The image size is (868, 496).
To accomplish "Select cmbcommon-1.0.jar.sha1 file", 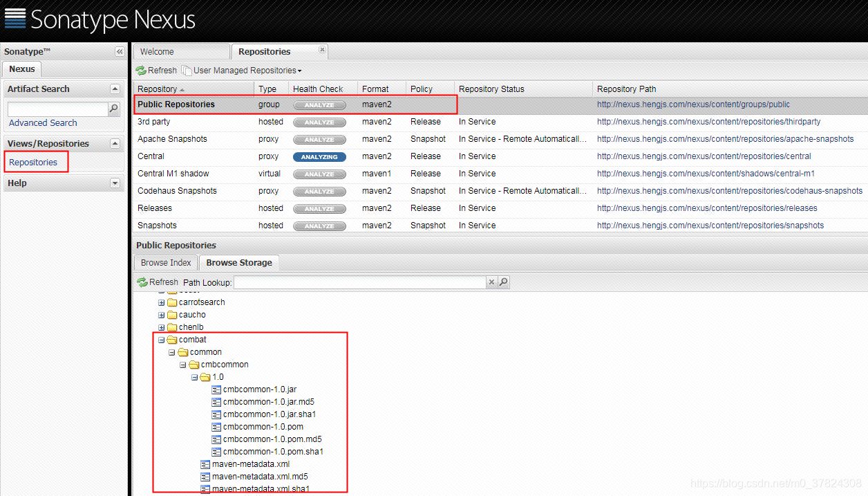I will pos(270,414).
